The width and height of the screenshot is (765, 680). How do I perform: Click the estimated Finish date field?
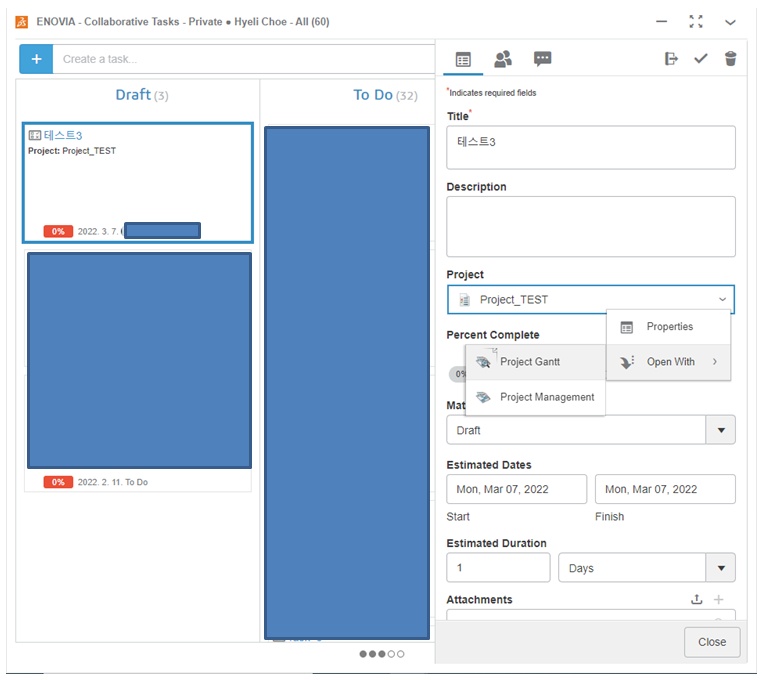click(x=665, y=489)
